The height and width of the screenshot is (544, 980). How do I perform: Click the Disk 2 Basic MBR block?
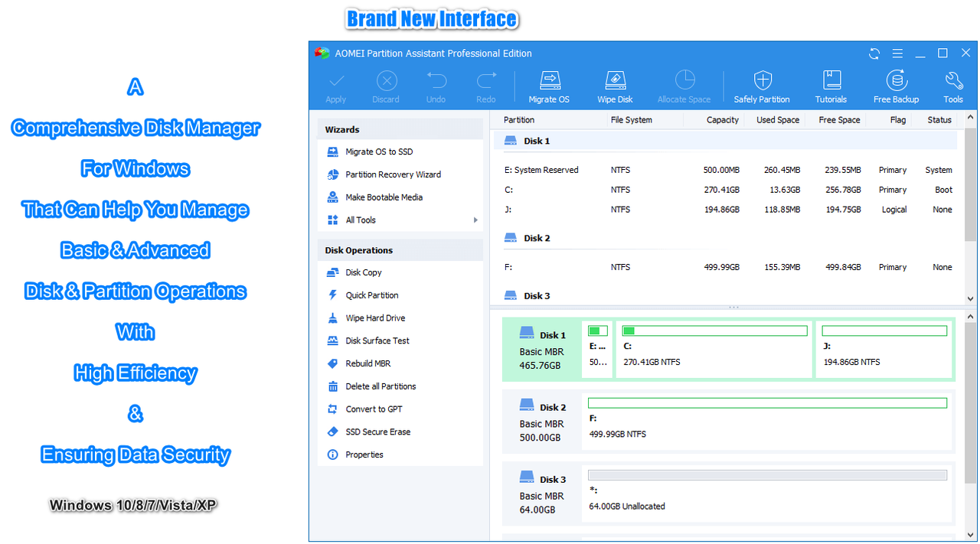[542, 422]
